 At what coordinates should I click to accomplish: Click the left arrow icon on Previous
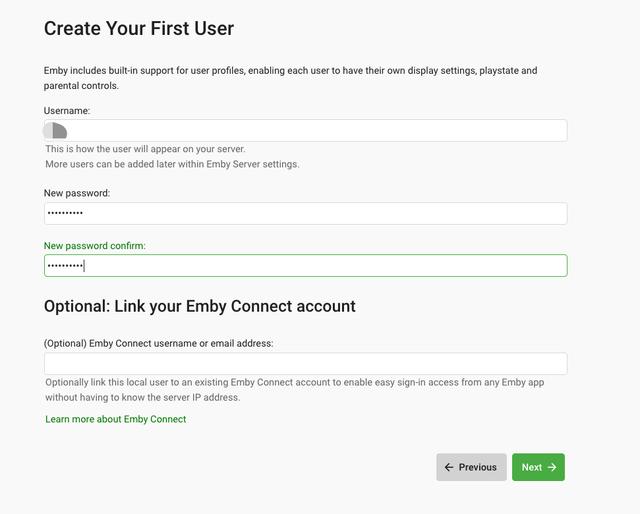click(x=449, y=467)
